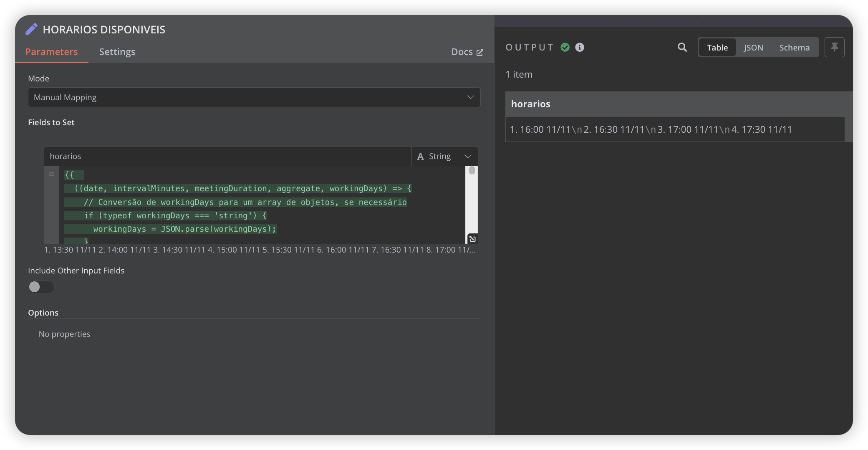868x450 pixels.
Task: Click the HORARIOS DISPONIVEIS node title
Action: click(104, 30)
